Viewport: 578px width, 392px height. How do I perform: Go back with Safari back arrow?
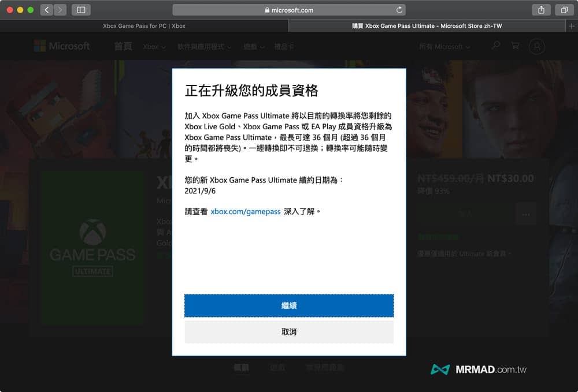click(46, 10)
